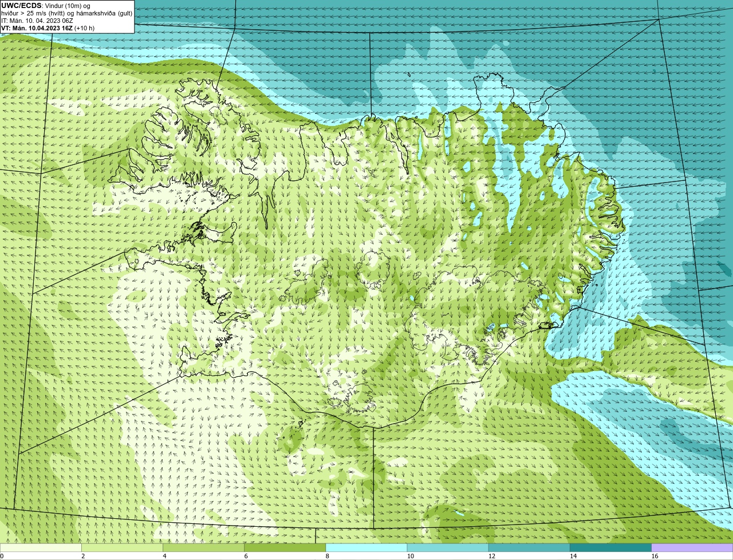The height and width of the screenshot is (560, 733).
Task: Click the 2–4 m/s light green legend swatch
Action: [122, 548]
